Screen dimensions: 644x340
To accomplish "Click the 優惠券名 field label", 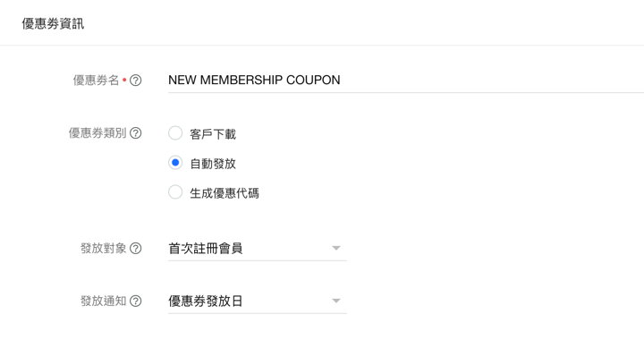I will coord(96,80).
